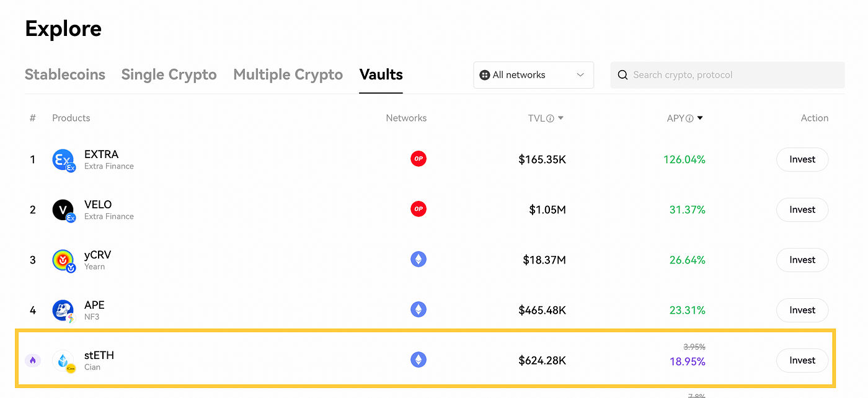
Task: Click the grid icon in All networks selector
Action: click(x=485, y=75)
